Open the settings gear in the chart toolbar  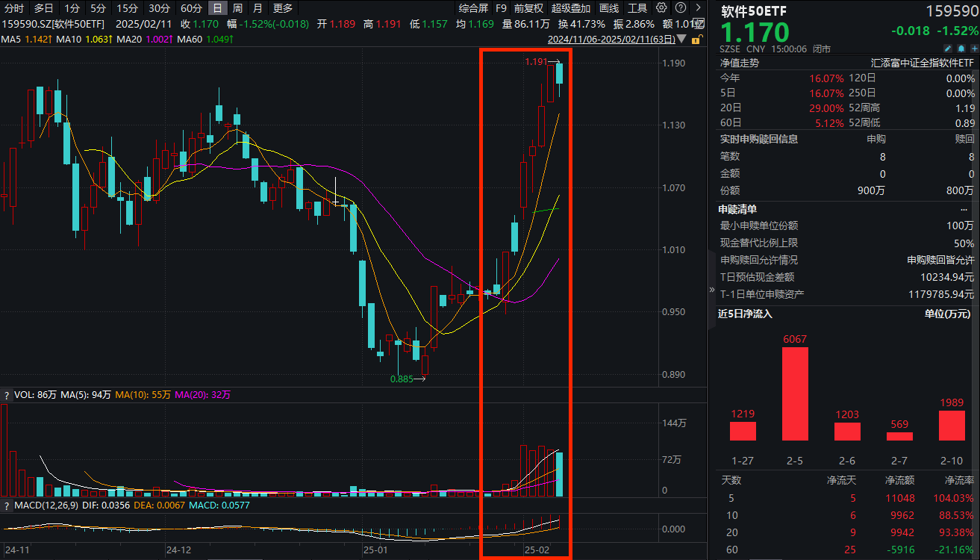click(x=661, y=8)
